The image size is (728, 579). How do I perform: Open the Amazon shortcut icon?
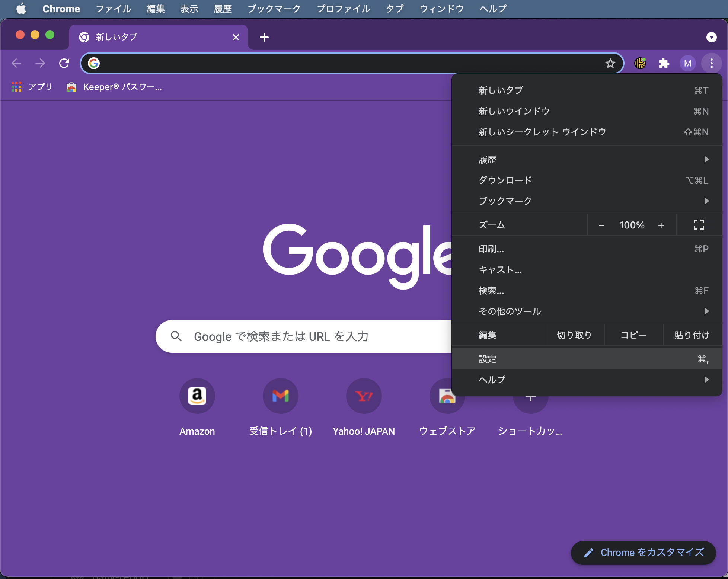197,396
